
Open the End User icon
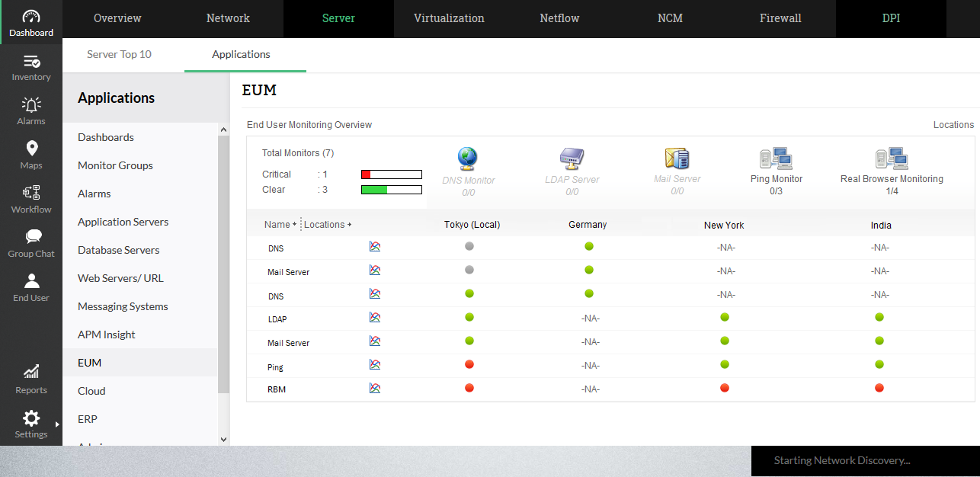coord(31,281)
